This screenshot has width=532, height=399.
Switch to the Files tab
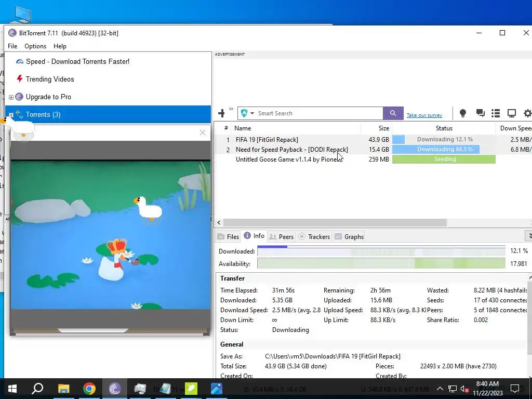[229, 236]
